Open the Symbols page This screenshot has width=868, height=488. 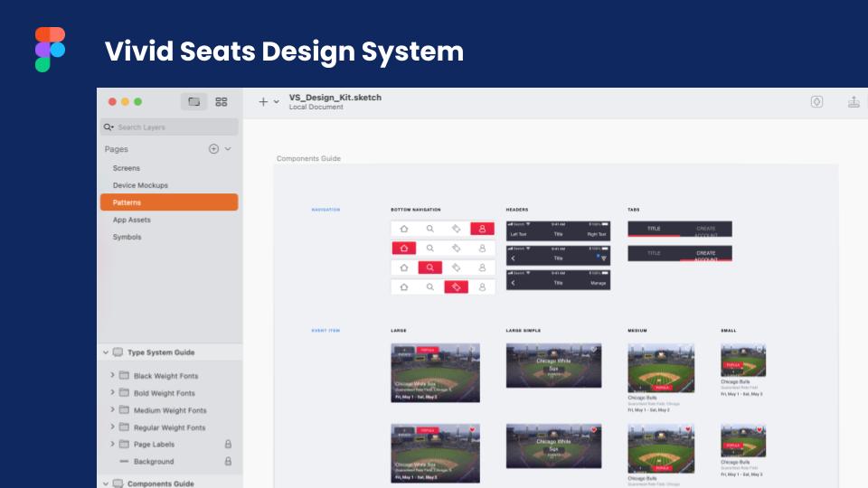(127, 237)
